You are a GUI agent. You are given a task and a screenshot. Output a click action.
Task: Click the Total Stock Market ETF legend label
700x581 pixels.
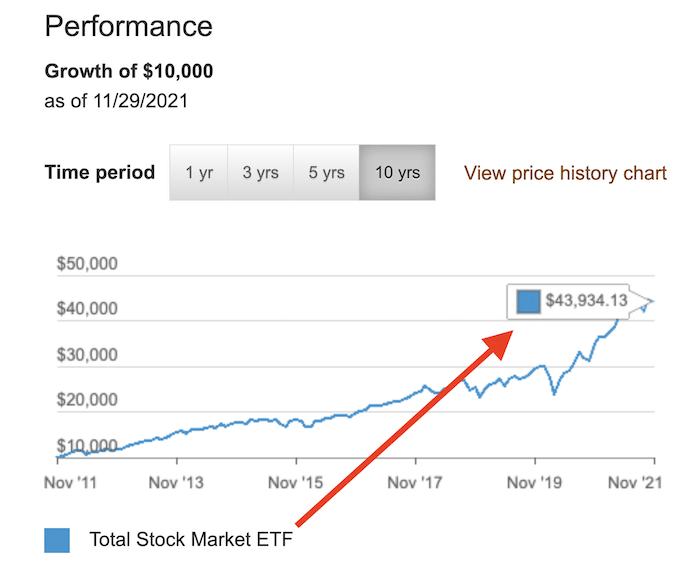coord(195,540)
